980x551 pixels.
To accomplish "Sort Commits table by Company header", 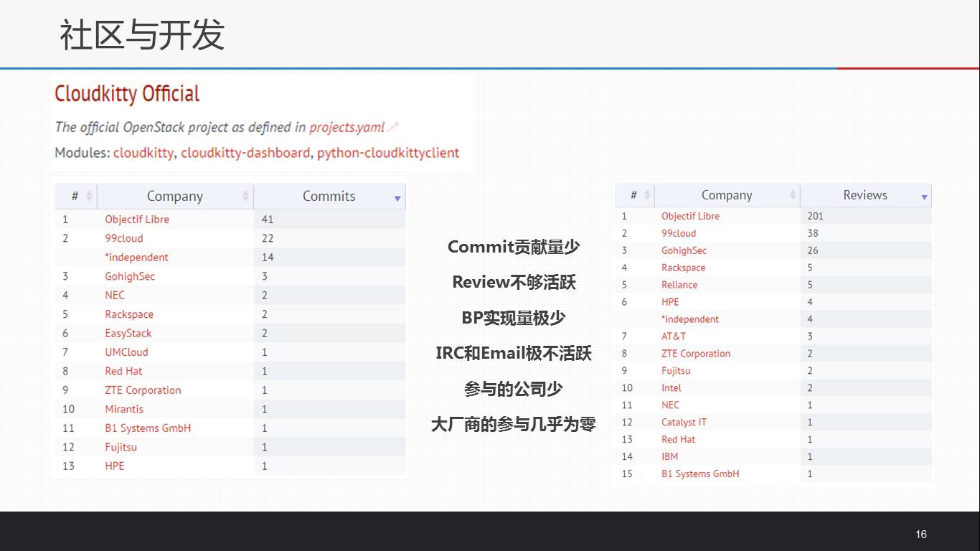I will pos(175,196).
